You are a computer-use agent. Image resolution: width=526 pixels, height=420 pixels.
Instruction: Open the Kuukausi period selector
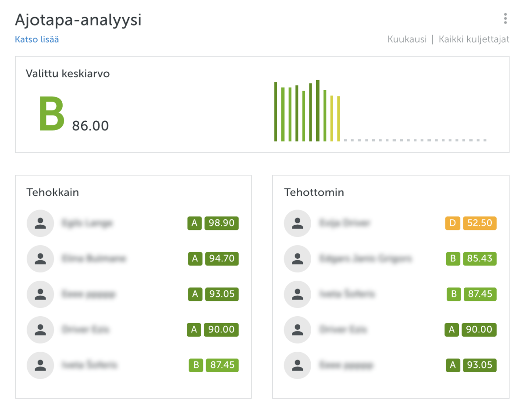407,39
